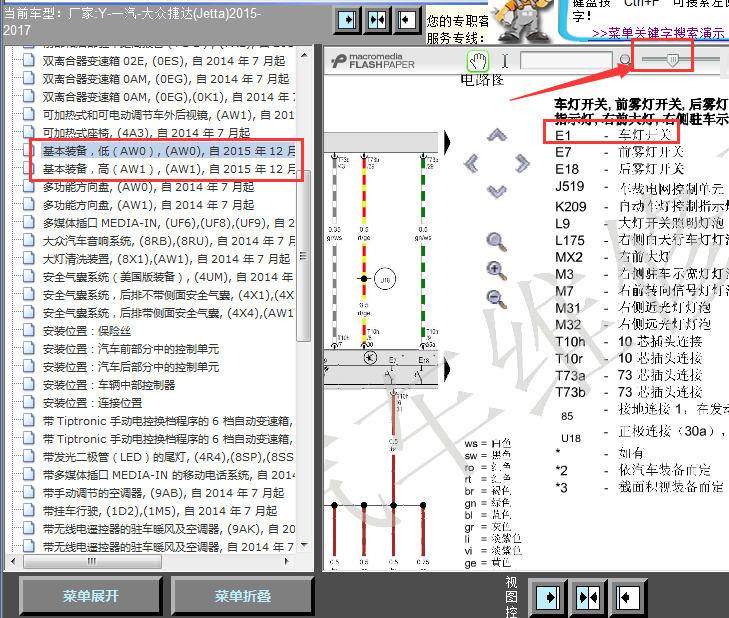Open 多功能方向盘 (AW0) entry
Screen dimensions: 729x618
click(x=148, y=187)
